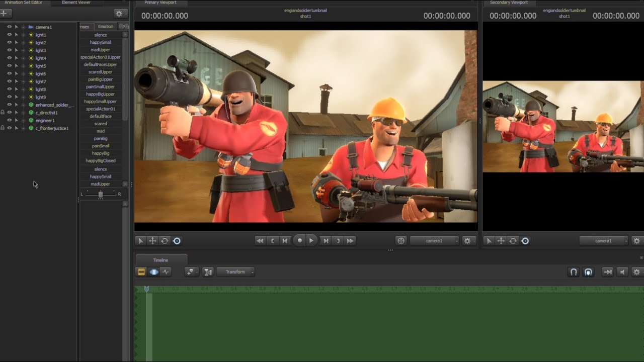Toggle visibility eye for enhanced_soldier

(x=9, y=105)
